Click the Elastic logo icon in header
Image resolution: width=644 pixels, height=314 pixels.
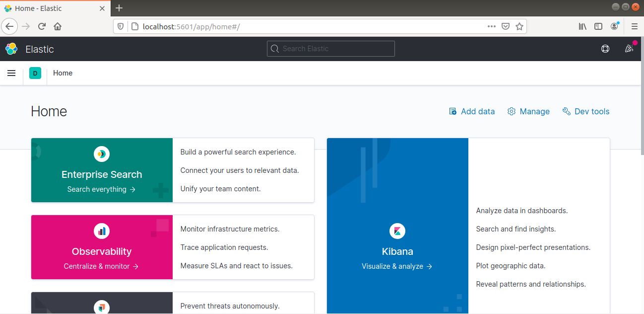point(11,49)
